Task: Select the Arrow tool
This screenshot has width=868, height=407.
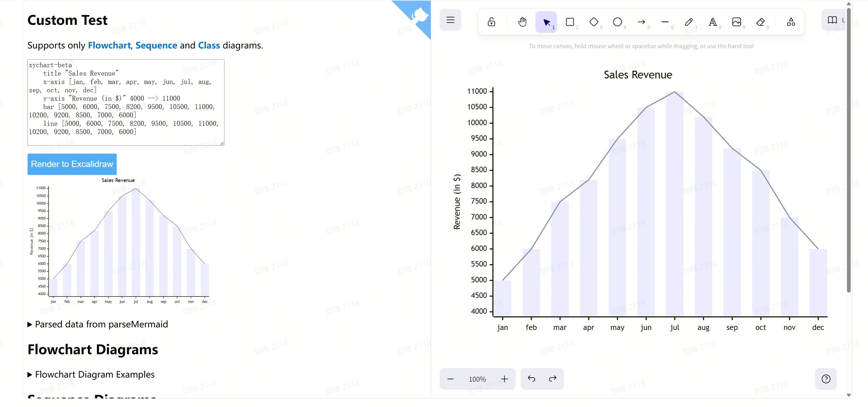Action: pos(641,22)
